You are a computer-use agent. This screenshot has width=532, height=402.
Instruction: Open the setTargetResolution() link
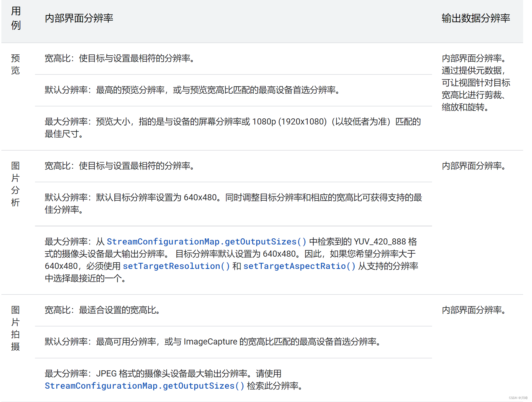176,266
